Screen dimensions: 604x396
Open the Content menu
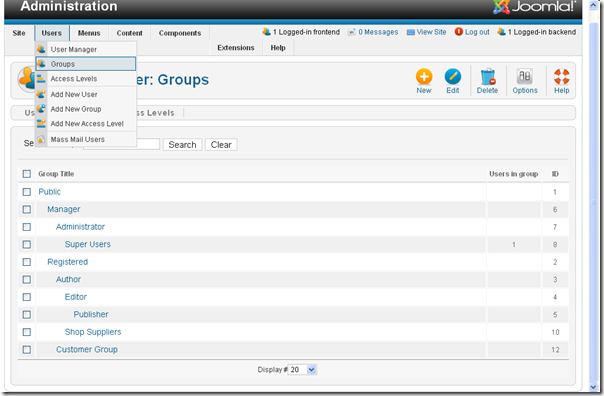point(129,33)
